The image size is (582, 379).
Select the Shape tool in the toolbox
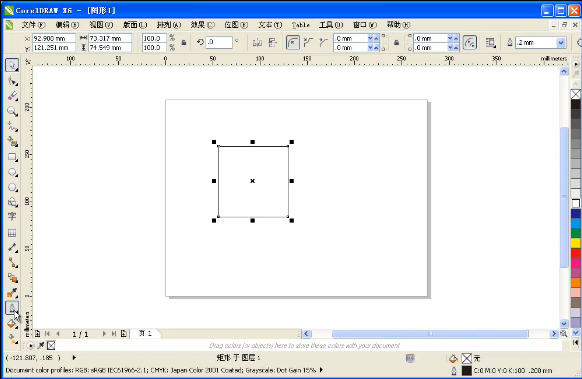pyautogui.click(x=12, y=81)
